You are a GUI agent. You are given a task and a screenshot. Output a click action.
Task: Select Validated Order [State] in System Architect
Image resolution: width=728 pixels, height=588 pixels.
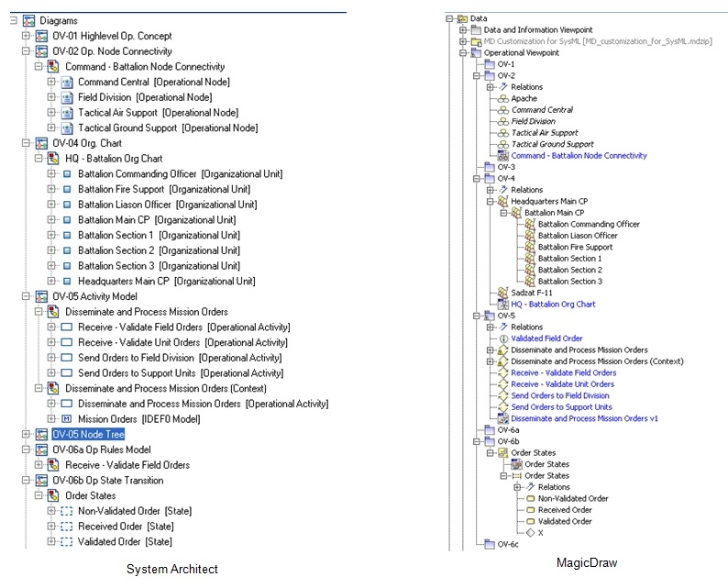point(125,541)
